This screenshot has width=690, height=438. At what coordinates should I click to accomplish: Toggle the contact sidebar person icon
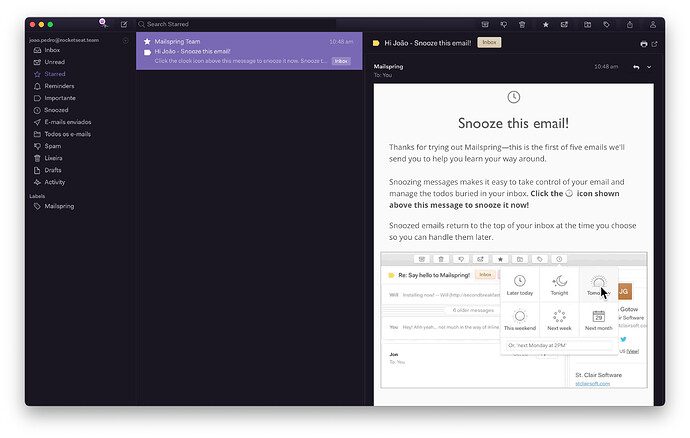coord(653,25)
